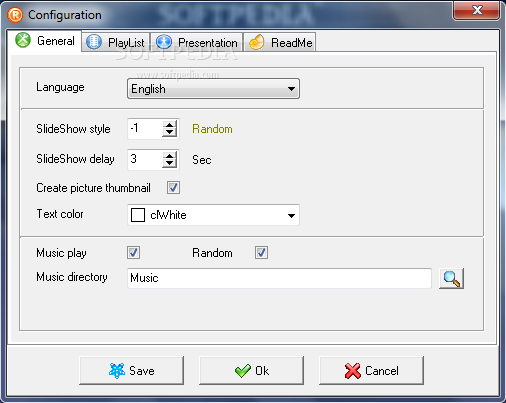Click the 'Sec' unit label
Screen dimensions: 506x403
click(202, 160)
